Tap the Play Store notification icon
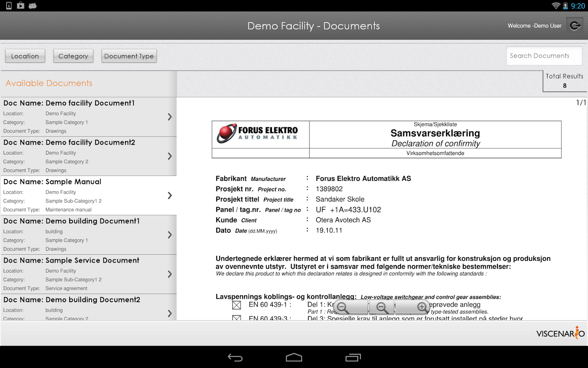Image resolution: width=588 pixels, height=368 pixels. [x=20, y=6]
